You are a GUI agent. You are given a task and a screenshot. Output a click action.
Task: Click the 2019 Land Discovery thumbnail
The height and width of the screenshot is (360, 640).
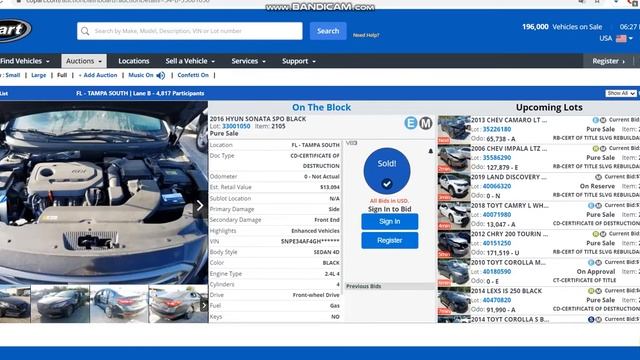point(454,187)
